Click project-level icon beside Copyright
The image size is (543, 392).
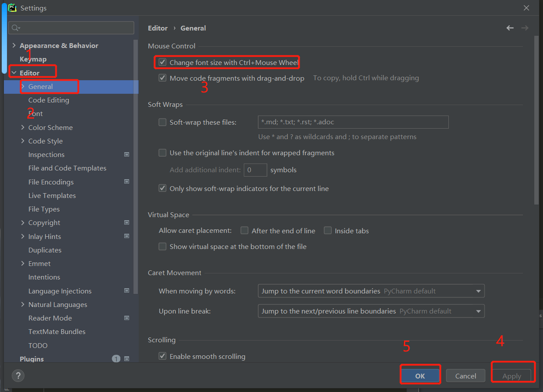[x=126, y=222]
